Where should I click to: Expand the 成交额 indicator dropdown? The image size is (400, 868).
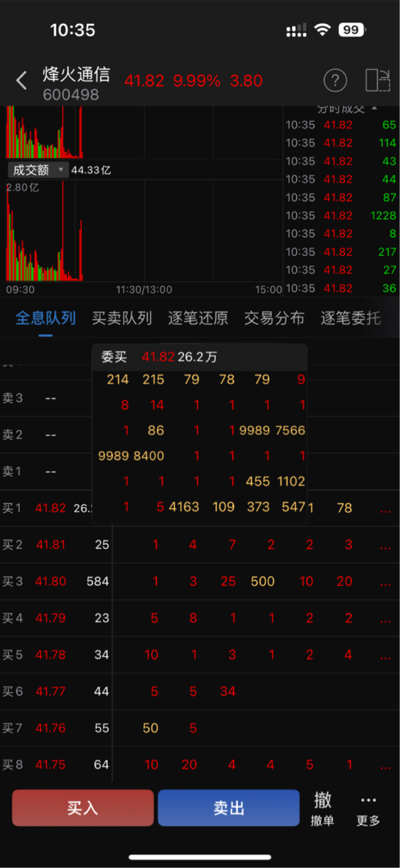[37, 170]
